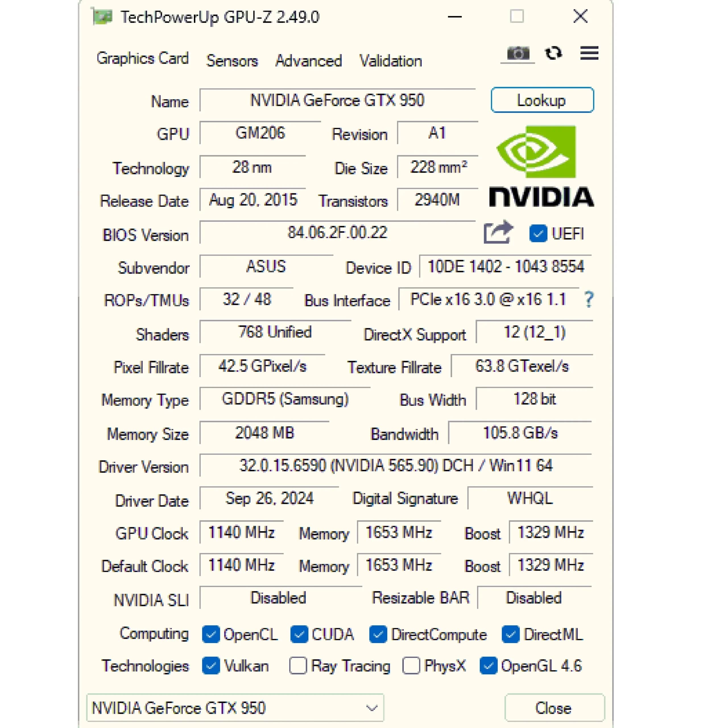
Task: Click the Name field NVIDIA GeForce GTX 950
Action: coord(338,100)
